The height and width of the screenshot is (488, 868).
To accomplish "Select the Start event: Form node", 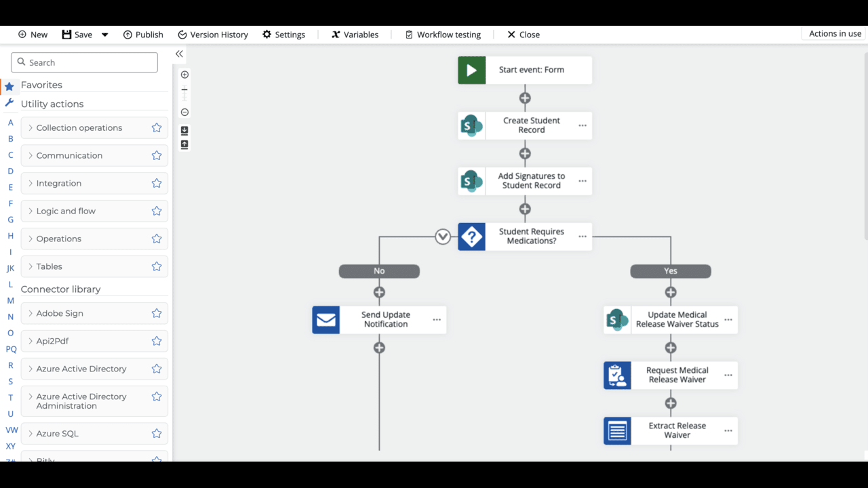I will [x=525, y=70].
